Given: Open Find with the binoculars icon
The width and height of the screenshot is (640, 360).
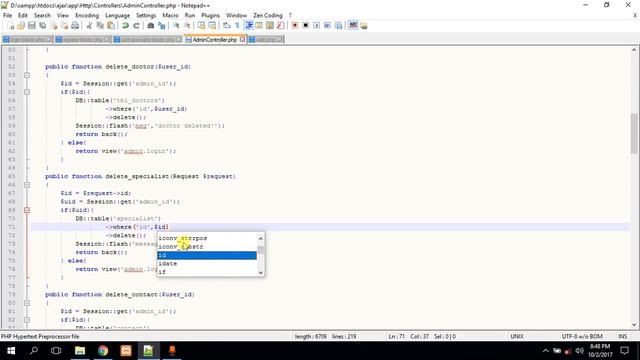Looking at the screenshot, I should click(151, 26).
